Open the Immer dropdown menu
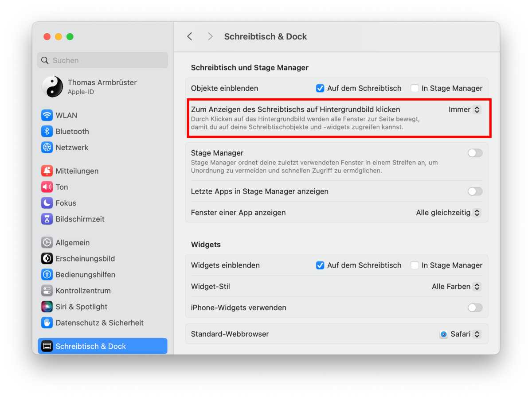The height and width of the screenshot is (397, 532). point(464,109)
